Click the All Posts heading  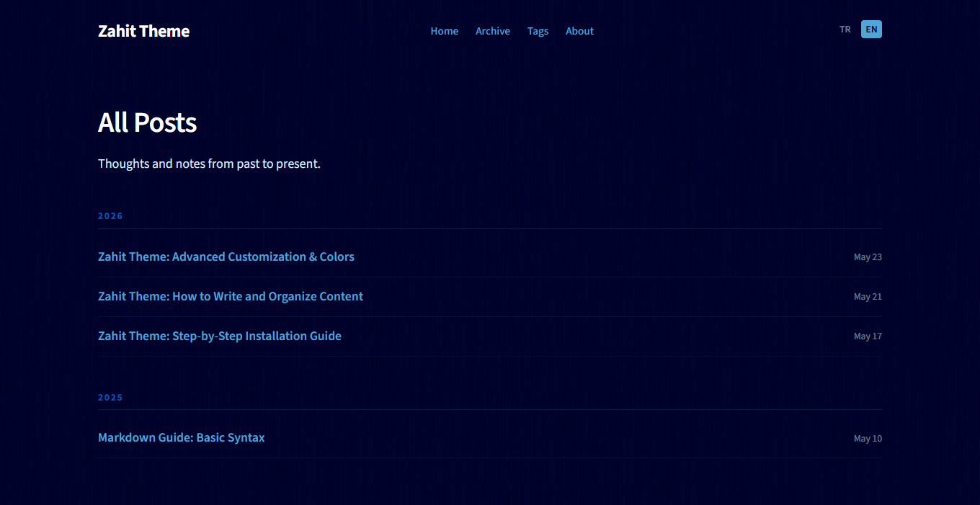[x=147, y=122]
